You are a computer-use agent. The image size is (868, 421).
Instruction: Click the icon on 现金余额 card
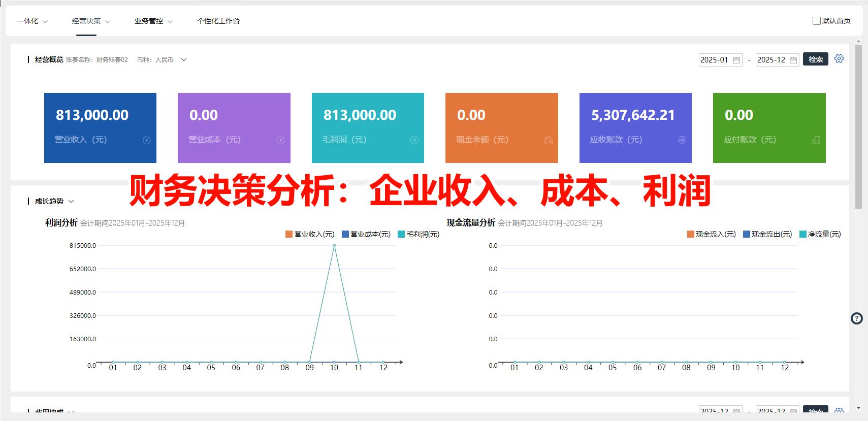(x=549, y=140)
